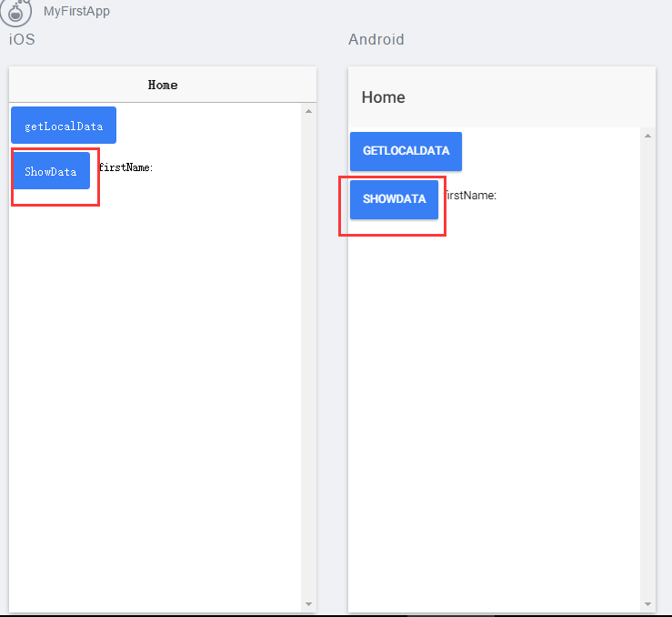Tap SHOWDATA button in Android preview
Viewport: 672px width, 617px height.
coord(394,199)
